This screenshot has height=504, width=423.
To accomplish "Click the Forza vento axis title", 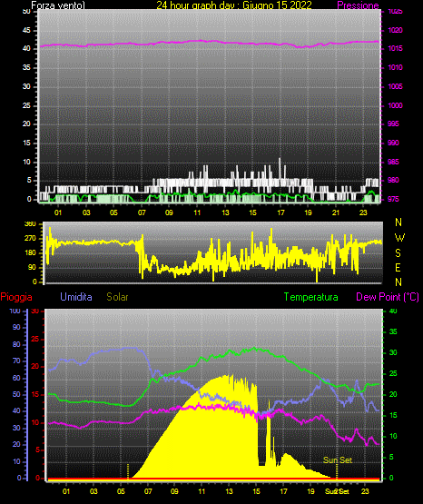I will tap(58, 5).
